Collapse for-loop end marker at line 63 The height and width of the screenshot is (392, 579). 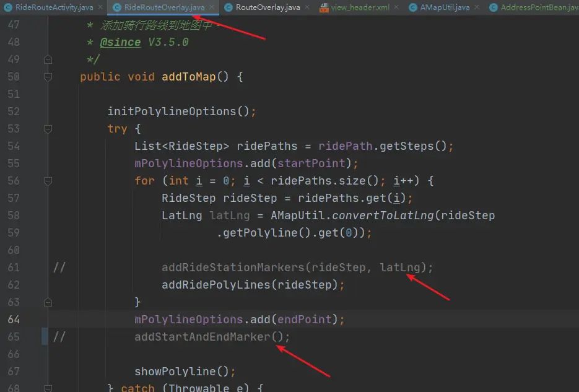(x=48, y=302)
